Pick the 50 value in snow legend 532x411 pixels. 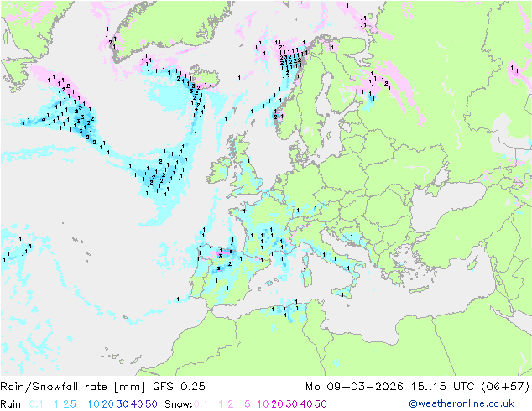pyautogui.click(x=321, y=404)
